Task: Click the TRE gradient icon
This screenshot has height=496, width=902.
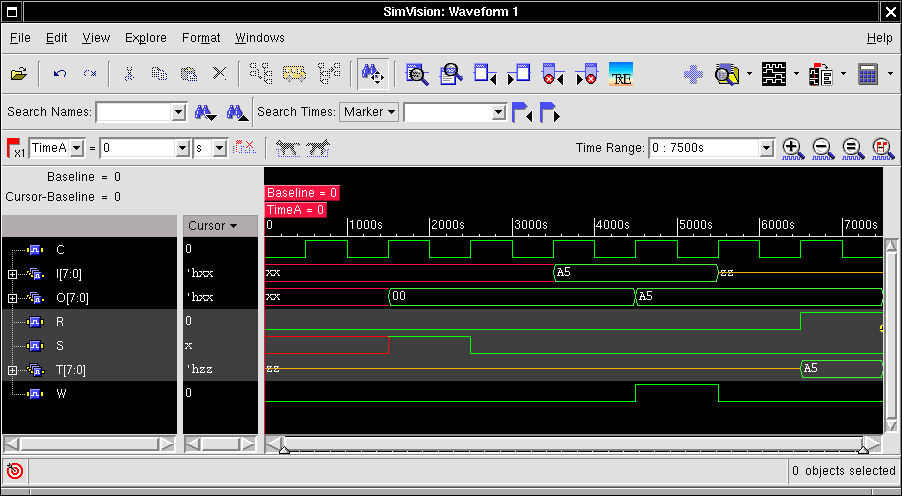Action: pos(621,74)
